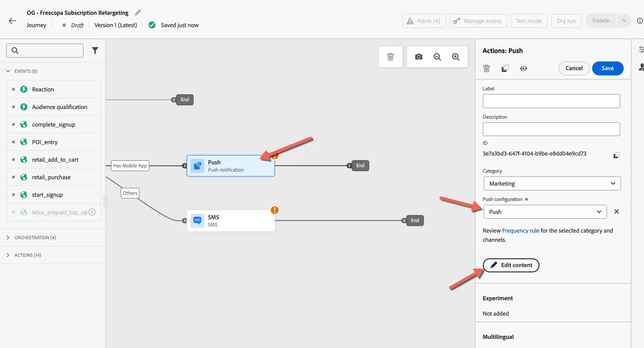Viewport: 644px width, 348px height.
Task: Save the Push action settings
Action: (608, 68)
